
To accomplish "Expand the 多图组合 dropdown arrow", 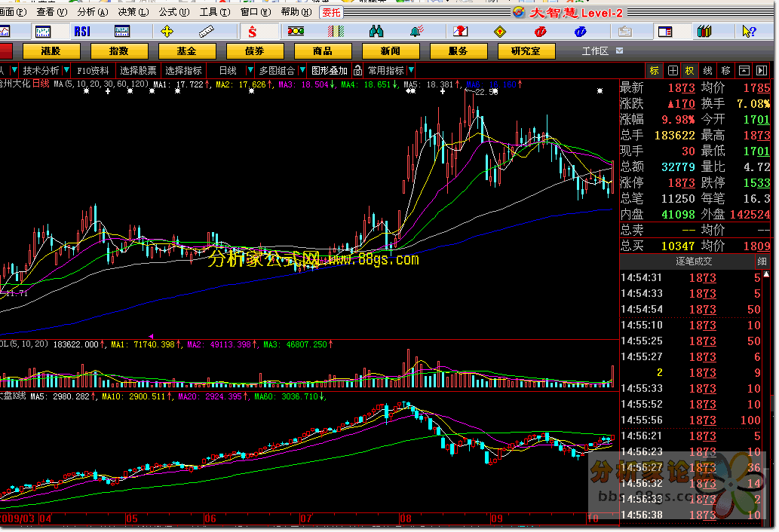I will 302,71.
